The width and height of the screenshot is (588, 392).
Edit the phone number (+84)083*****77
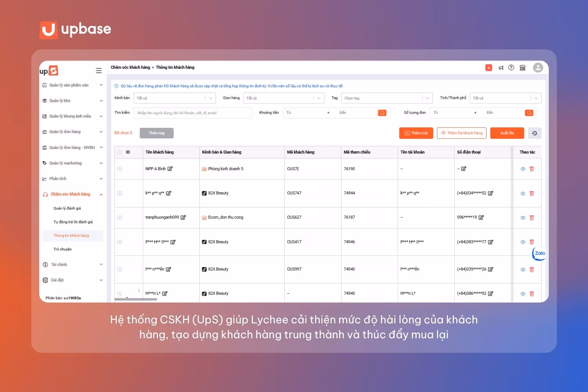490,242
